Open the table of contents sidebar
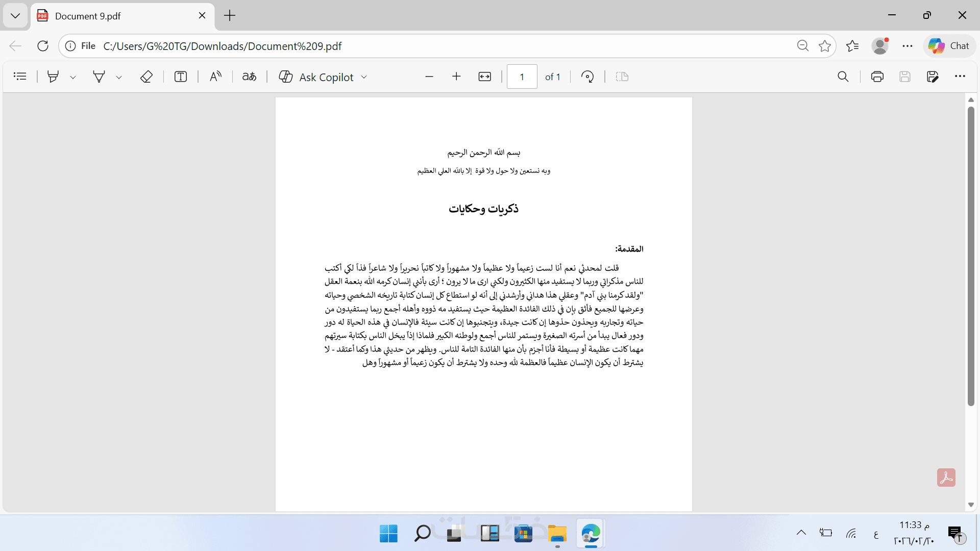This screenshot has width=980, height=551. coord(20,77)
